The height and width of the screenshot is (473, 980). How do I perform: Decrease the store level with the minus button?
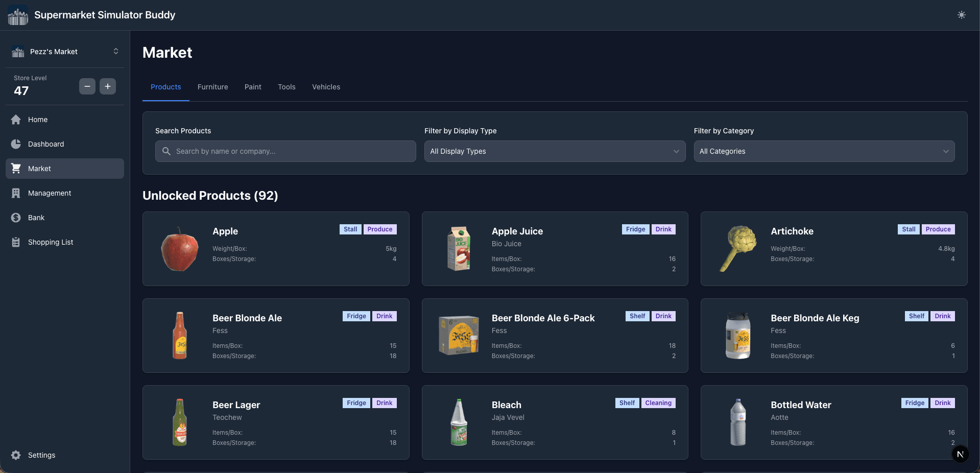coord(87,86)
